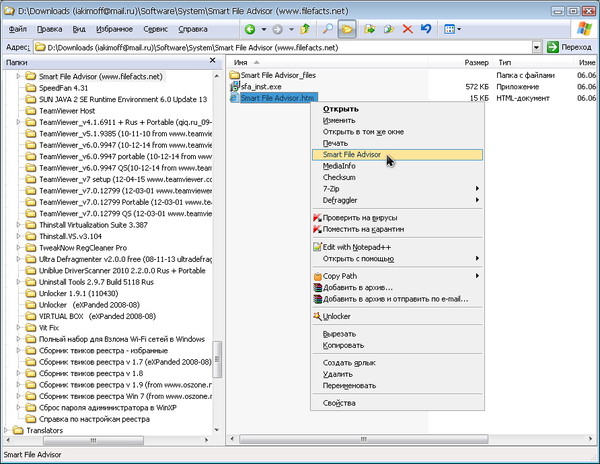Expand the TweakNow RegCleaner Pro node
This screenshot has width=600, height=464.
18,248
